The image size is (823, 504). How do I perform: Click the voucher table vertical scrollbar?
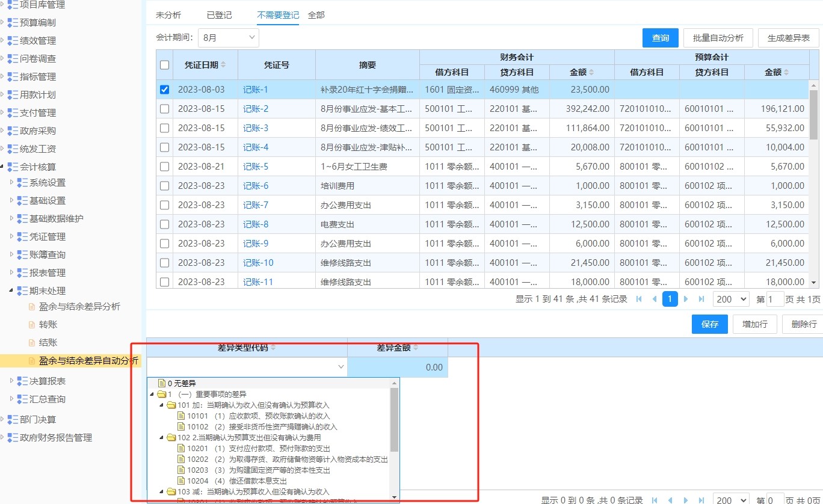(813, 114)
